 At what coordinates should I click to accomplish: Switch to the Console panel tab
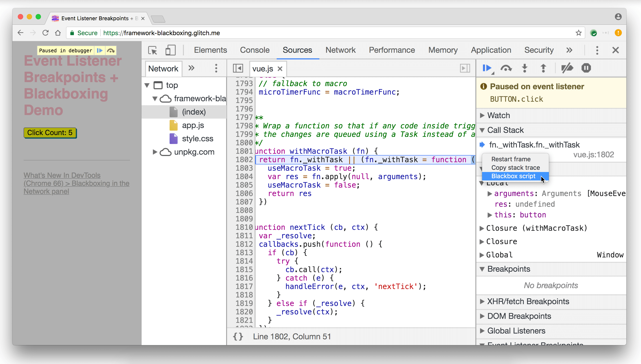(254, 50)
